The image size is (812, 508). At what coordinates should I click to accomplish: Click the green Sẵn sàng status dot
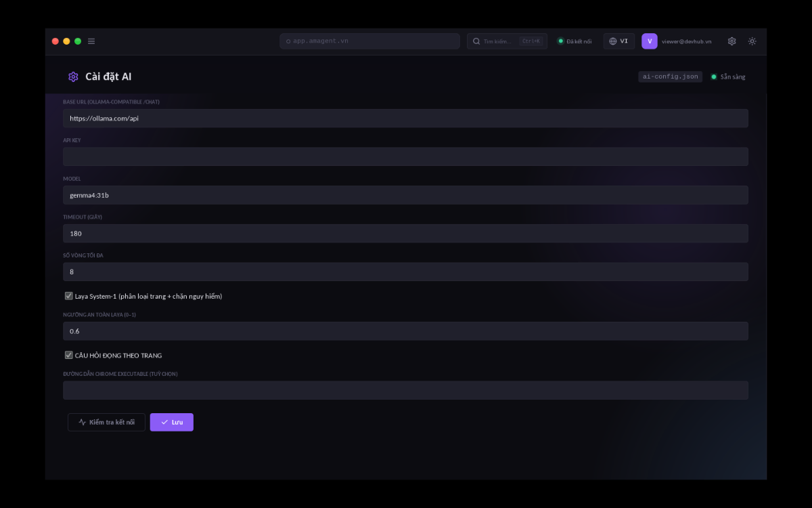(714, 77)
